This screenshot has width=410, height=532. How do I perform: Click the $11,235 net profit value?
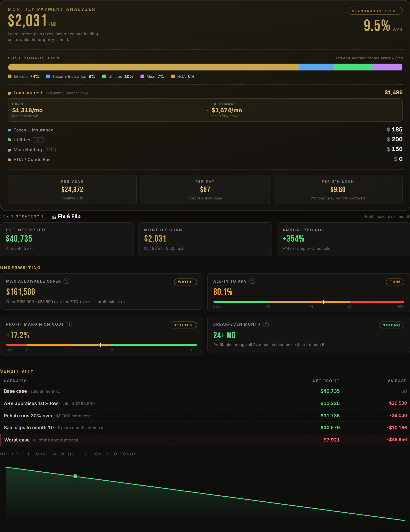[x=330, y=403]
